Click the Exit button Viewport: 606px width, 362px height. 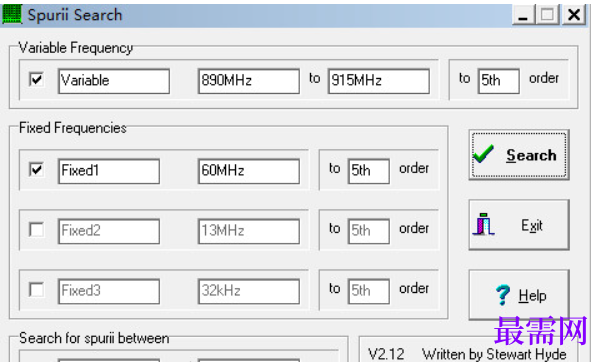coord(519,225)
